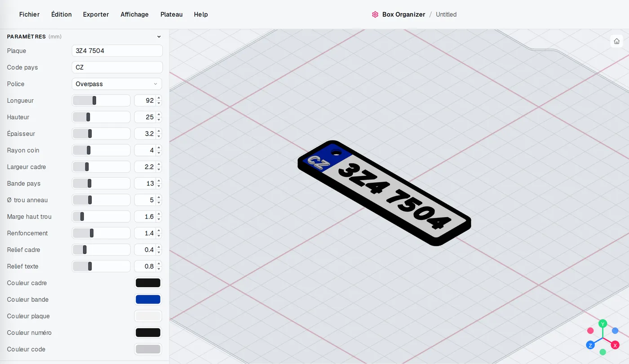Open the Exporter menu
Image resolution: width=629 pixels, height=364 pixels.
96,14
